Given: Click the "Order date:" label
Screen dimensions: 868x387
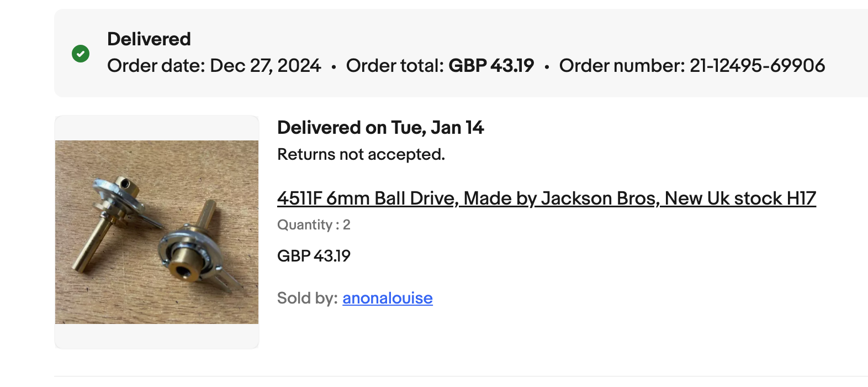Looking at the screenshot, I should click(156, 66).
